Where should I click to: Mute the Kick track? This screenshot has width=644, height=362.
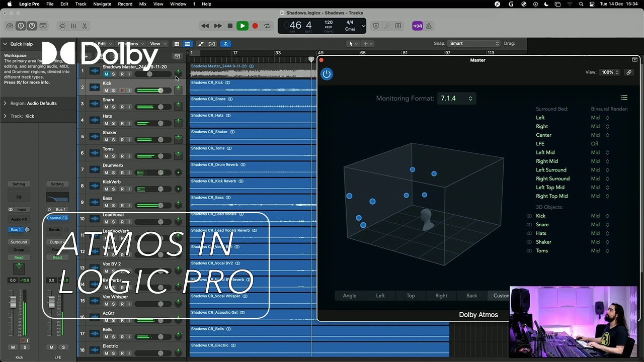106,90
